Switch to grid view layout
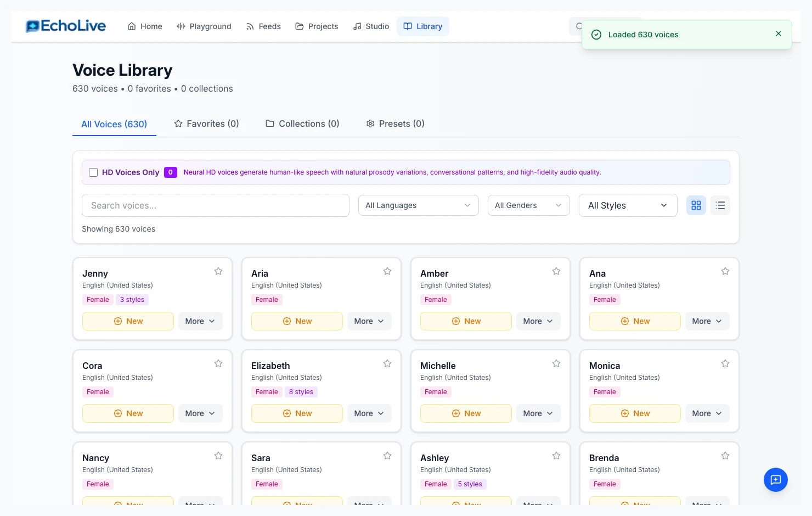Image resolution: width=812 pixels, height=516 pixels. point(696,205)
